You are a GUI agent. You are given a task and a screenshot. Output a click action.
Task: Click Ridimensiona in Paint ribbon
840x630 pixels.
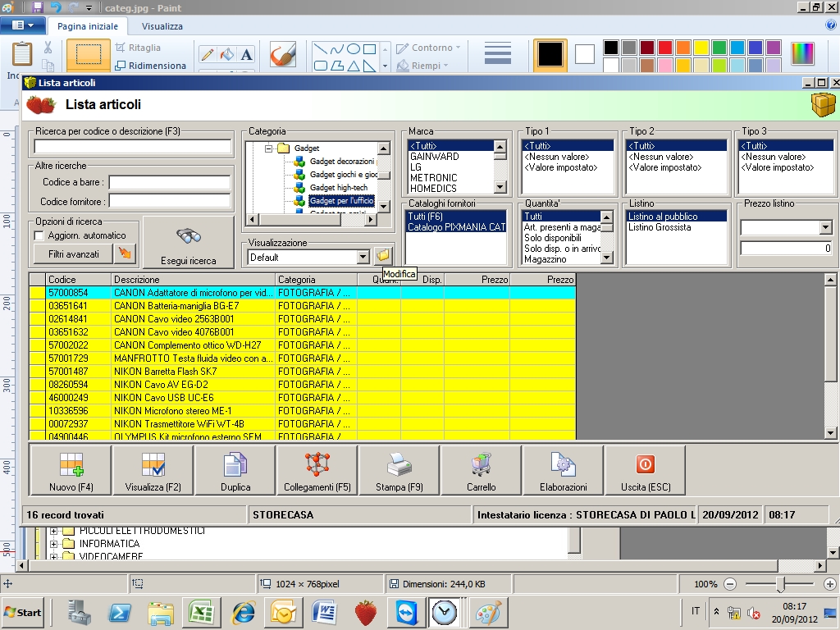click(151, 66)
